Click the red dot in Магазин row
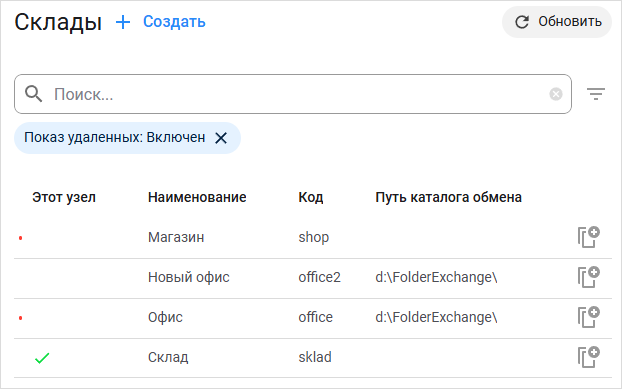 [x=21, y=238]
